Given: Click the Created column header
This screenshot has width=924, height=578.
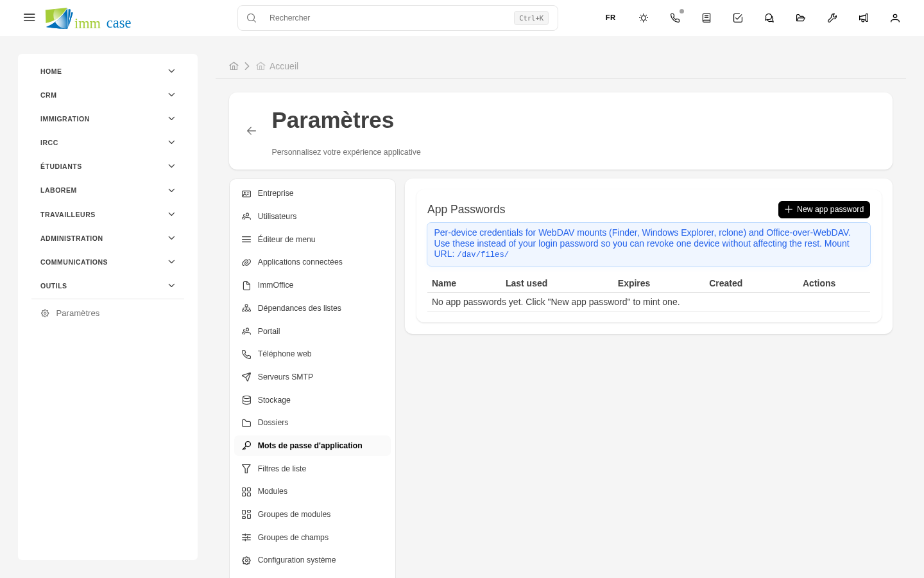Looking at the screenshot, I should [x=726, y=283].
